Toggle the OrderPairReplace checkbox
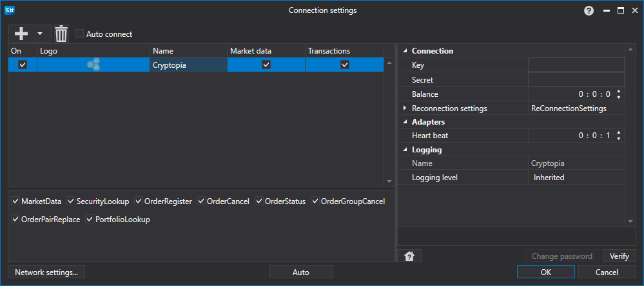The image size is (644, 286). tap(15, 220)
